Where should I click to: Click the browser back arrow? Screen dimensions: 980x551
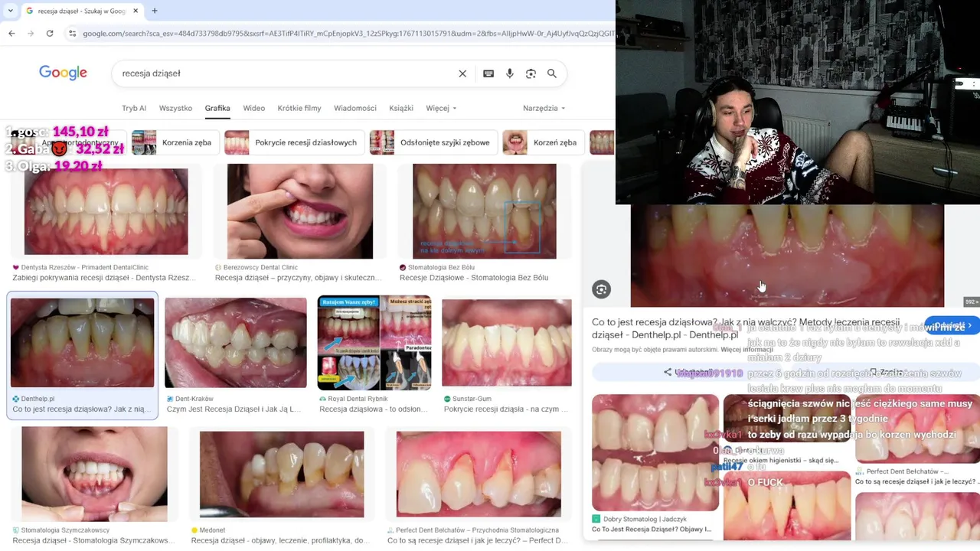[11, 33]
